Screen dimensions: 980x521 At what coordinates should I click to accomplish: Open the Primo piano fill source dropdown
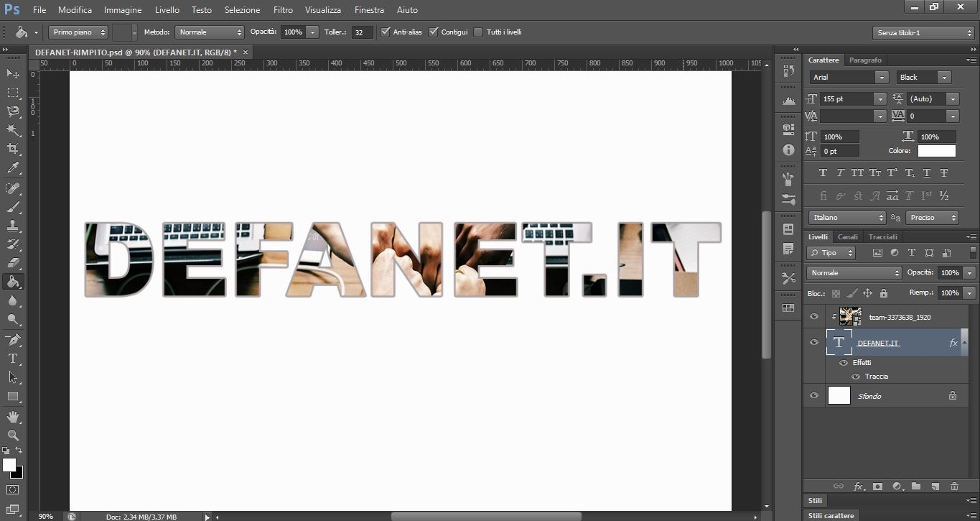[x=78, y=32]
